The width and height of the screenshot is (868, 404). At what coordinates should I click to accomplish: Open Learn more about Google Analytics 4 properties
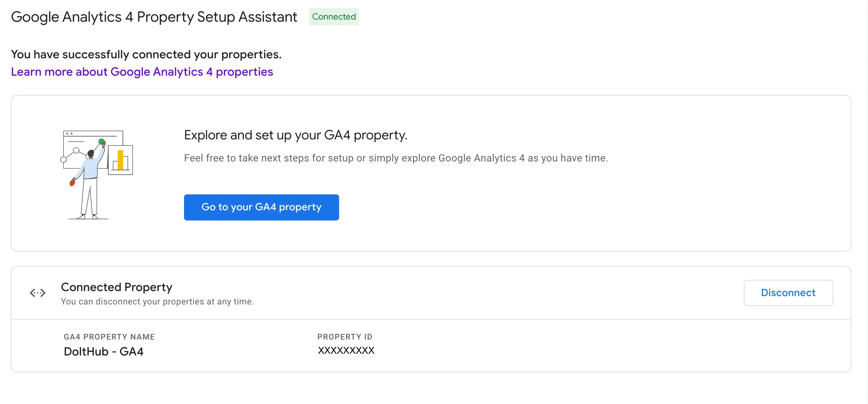[x=142, y=72]
